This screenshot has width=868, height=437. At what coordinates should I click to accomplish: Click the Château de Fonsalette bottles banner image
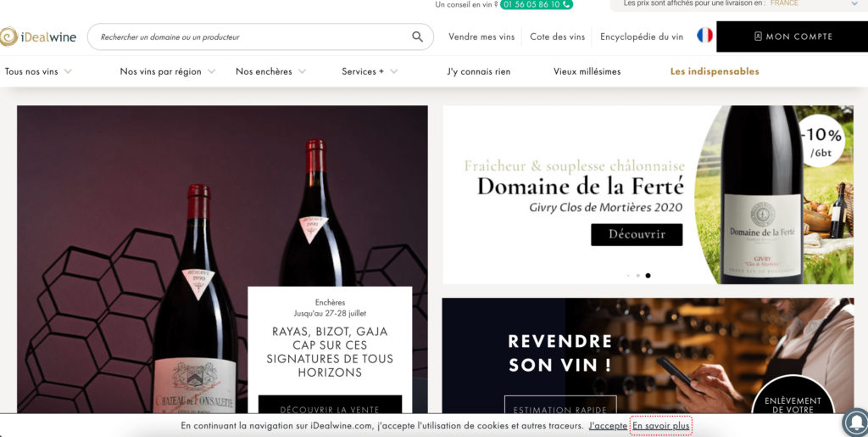(x=221, y=259)
